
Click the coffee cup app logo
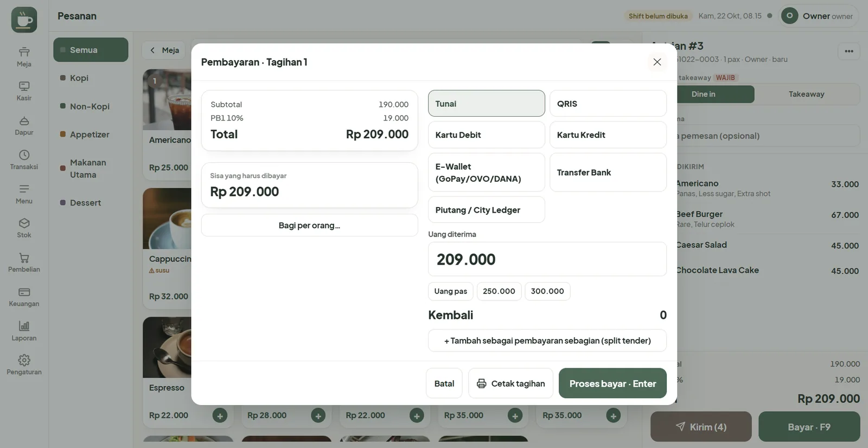point(24,20)
